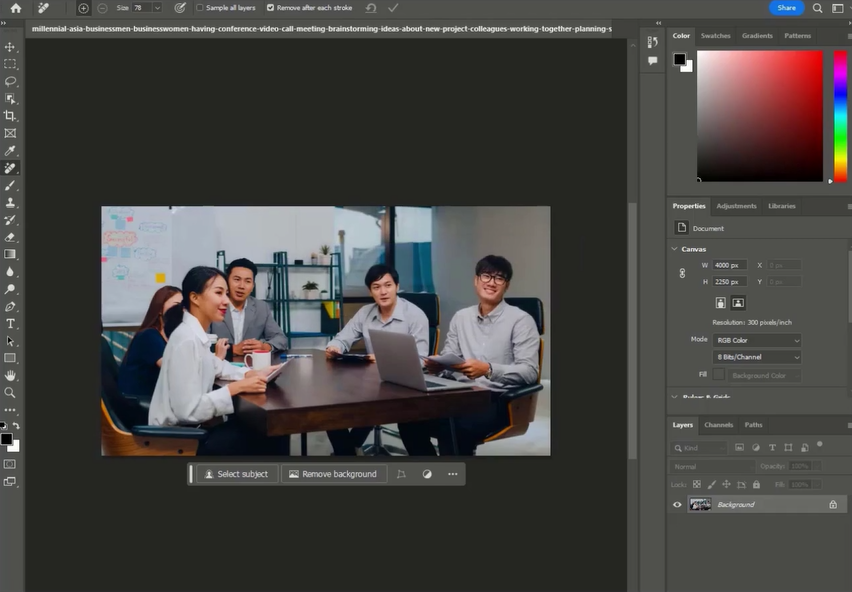Image resolution: width=852 pixels, height=592 pixels.
Task: Open the 8 Bits/Channel dropdown
Action: 756,357
